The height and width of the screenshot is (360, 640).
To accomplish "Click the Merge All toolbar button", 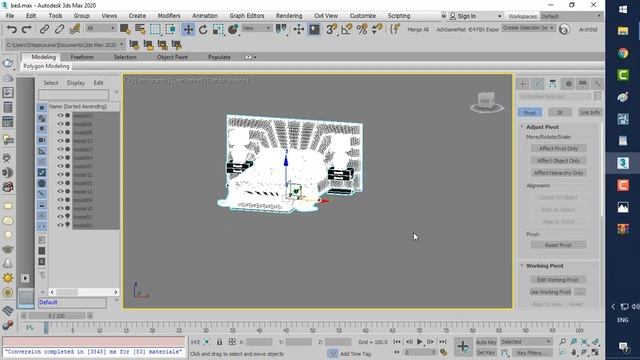I will pyautogui.click(x=418, y=29).
